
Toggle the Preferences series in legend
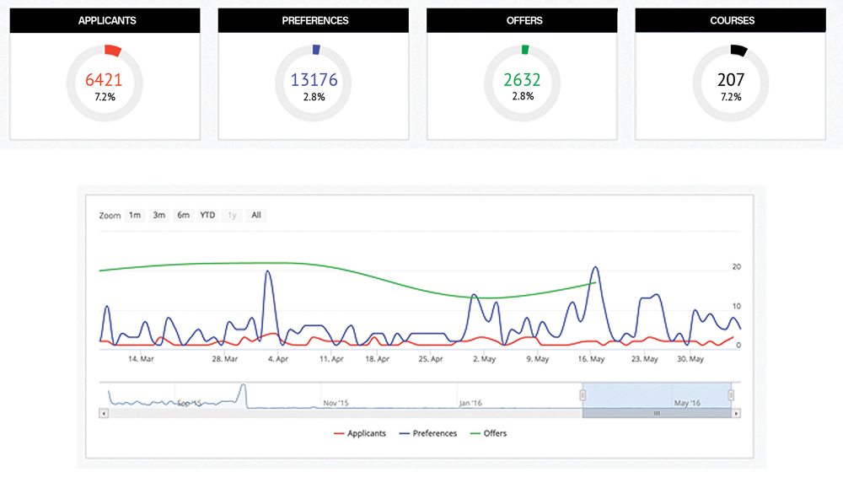click(428, 433)
